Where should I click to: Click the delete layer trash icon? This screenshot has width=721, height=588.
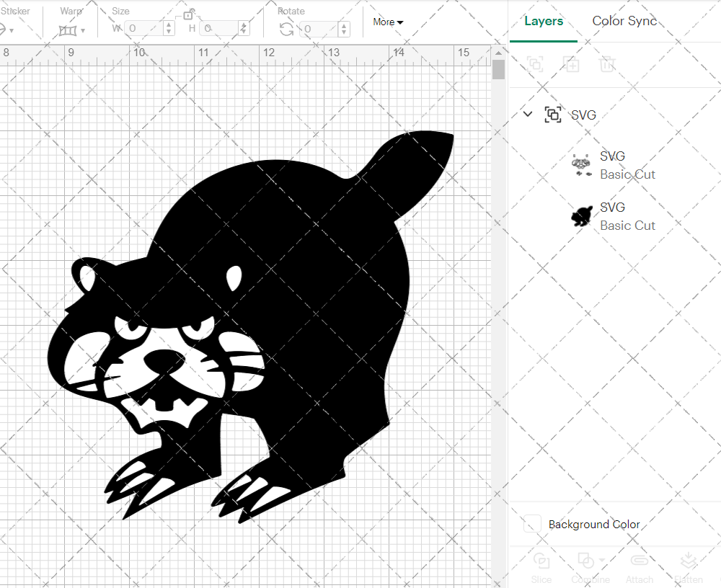pyautogui.click(x=608, y=64)
